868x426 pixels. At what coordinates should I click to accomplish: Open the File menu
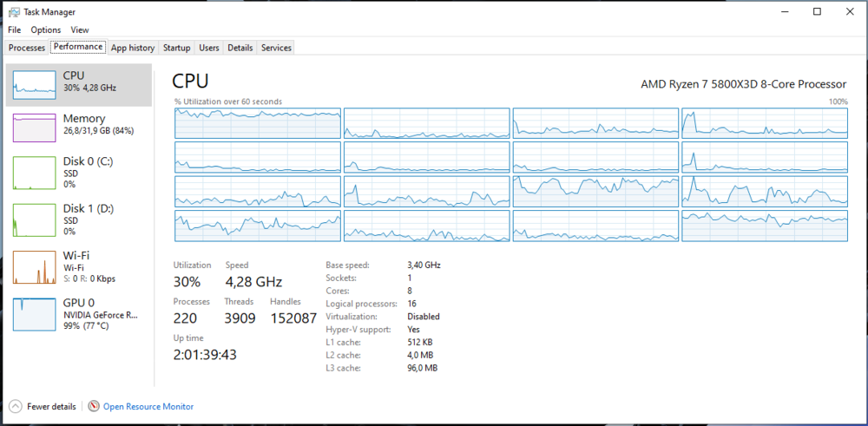click(14, 29)
